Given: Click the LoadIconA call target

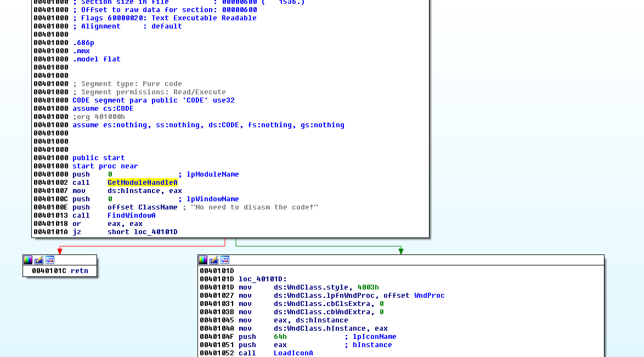Looking at the screenshot, I should tap(293, 353).
